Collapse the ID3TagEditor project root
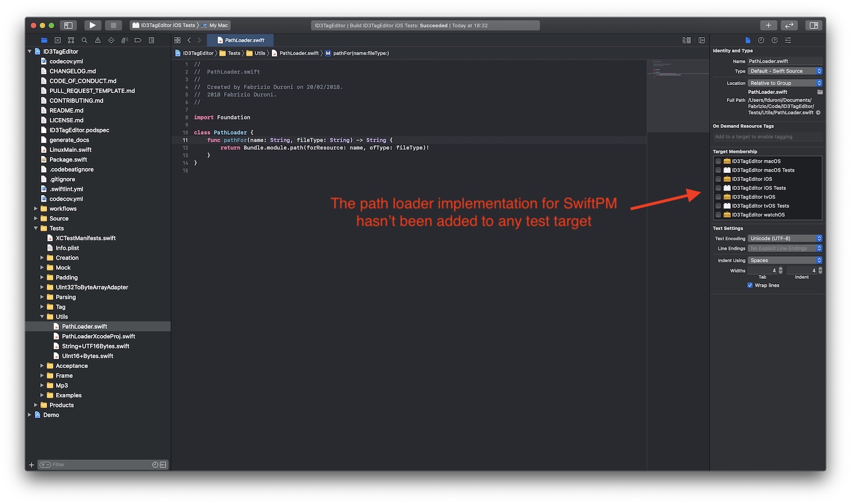The height and width of the screenshot is (504, 851). pos(30,52)
